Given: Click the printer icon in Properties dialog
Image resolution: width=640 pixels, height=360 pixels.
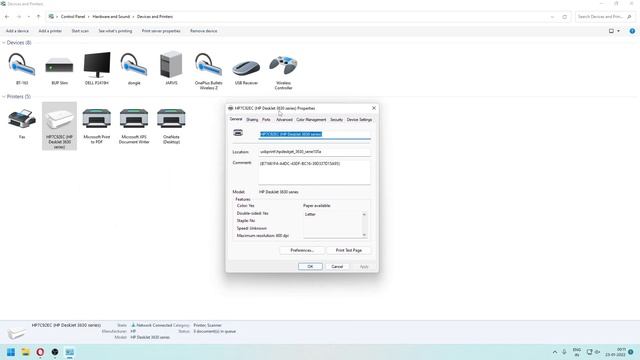Looking at the screenshot, I should (x=238, y=133).
